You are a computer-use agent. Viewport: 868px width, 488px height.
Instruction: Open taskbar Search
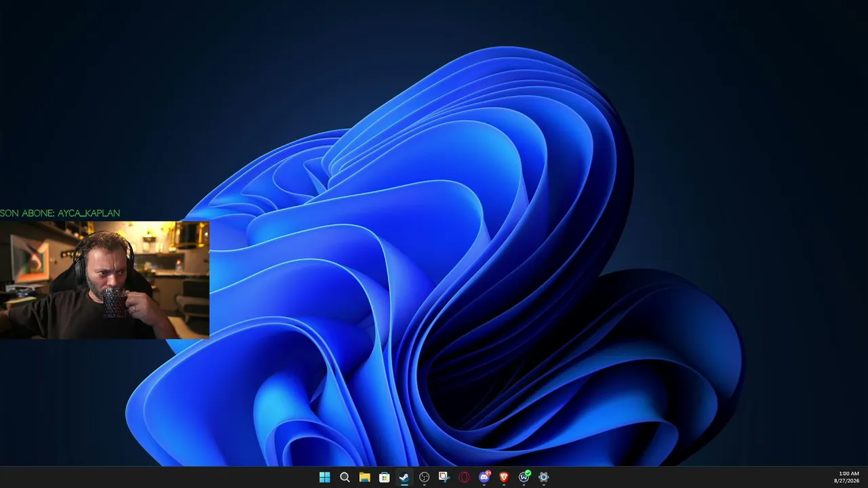click(344, 477)
